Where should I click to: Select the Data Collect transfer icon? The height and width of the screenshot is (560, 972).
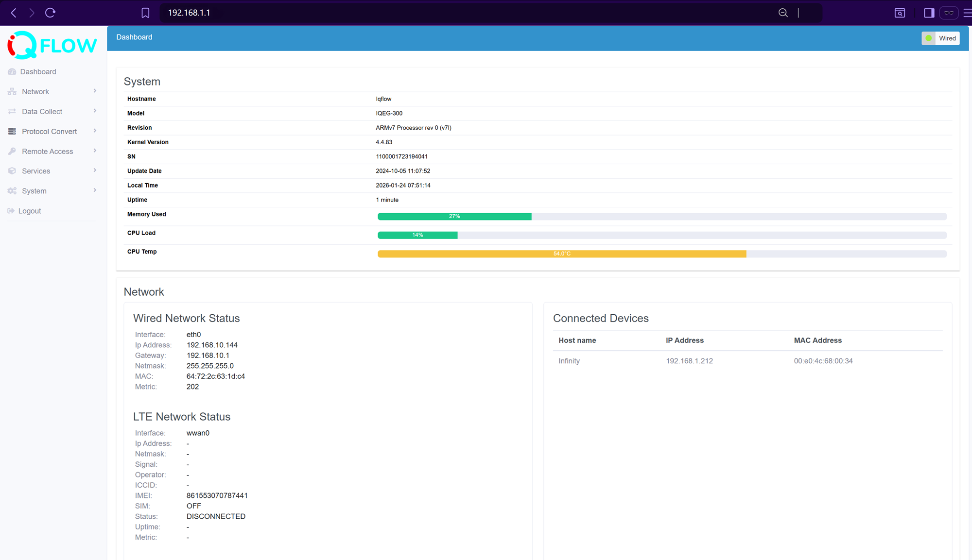(x=12, y=111)
